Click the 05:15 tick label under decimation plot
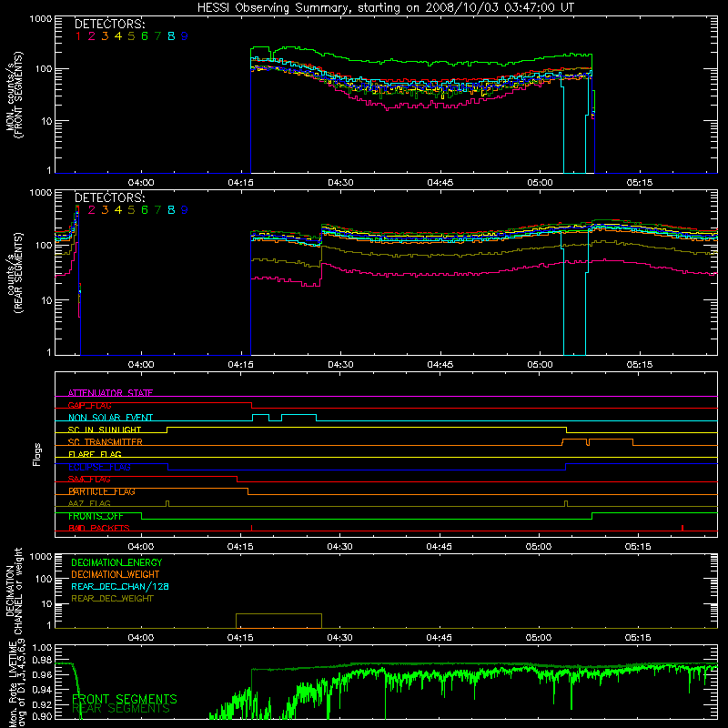Viewport: 728px width, 728px height. (638, 638)
